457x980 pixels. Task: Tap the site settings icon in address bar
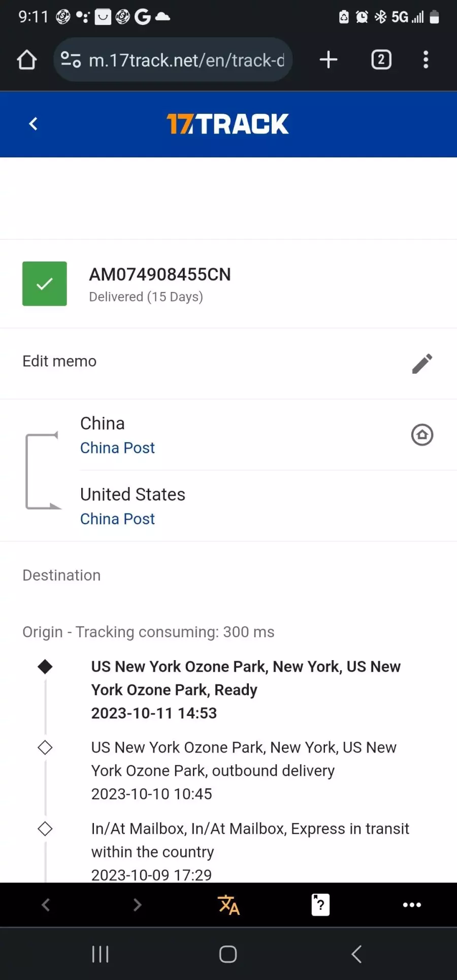pyautogui.click(x=71, y=60)
